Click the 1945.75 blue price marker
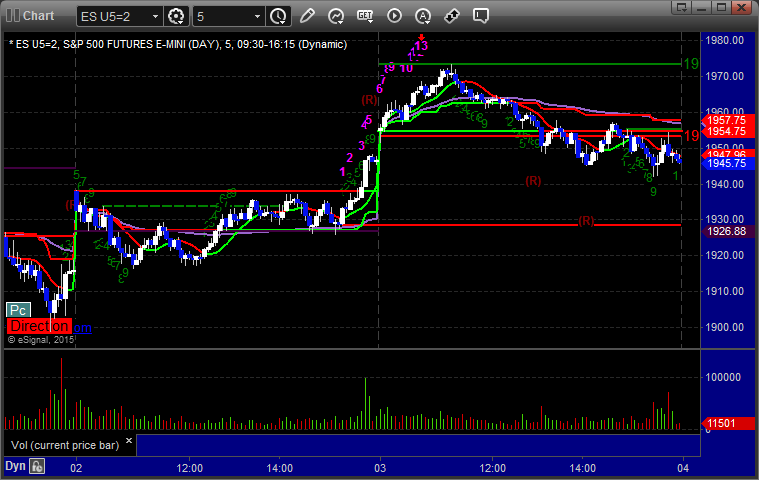759x480 pixels. coord(727,164)
